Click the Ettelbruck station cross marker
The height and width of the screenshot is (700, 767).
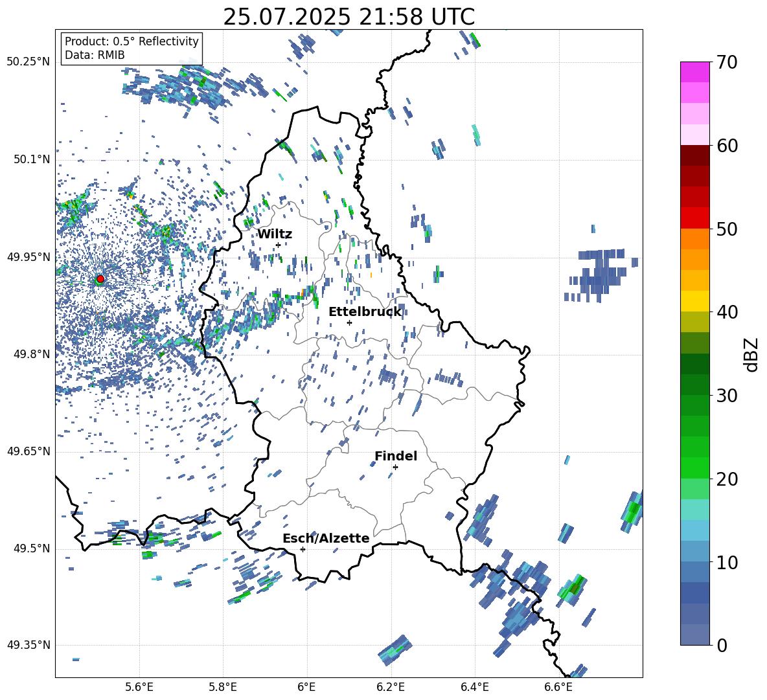(x=349, y=322)
